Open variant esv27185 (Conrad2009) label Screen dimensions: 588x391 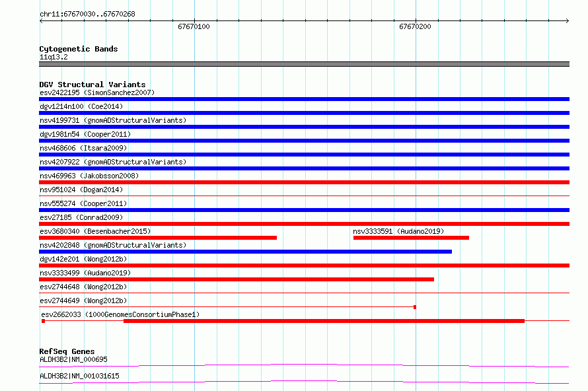[81, 217]
